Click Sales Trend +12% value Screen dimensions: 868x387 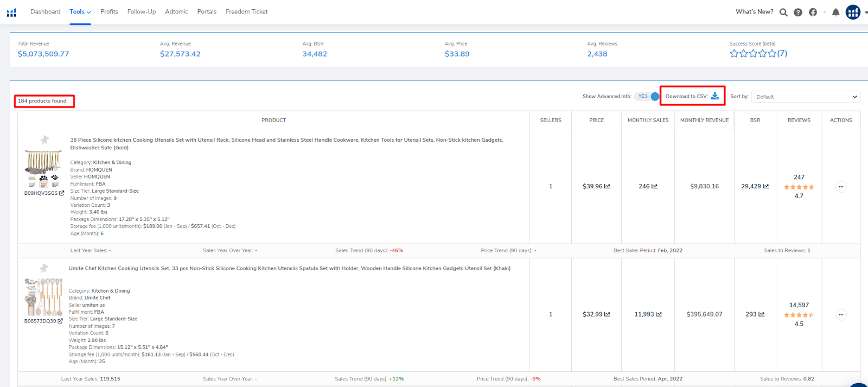click(397, 379)
